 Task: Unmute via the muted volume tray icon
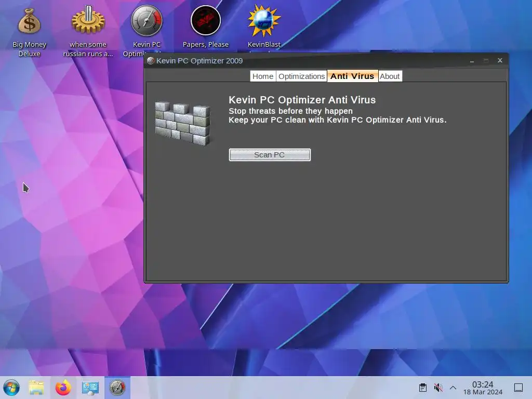[x=438, y=388]
